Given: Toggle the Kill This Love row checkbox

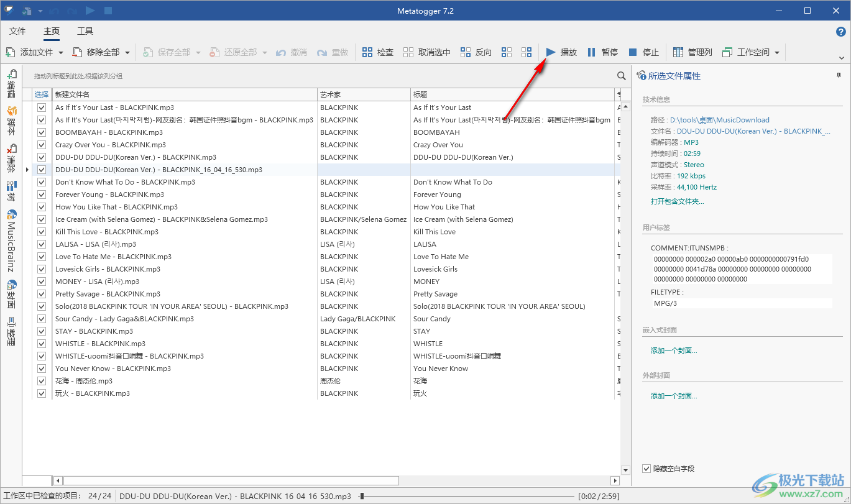Looking at the screenshot, I should pyautogui.click(x=42, y=232).
